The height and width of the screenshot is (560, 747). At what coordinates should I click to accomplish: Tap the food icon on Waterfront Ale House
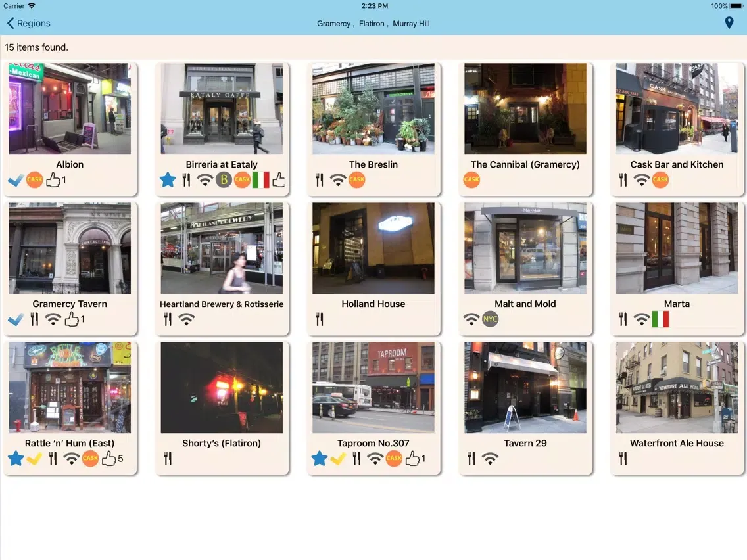pyautogui.click(x=623, y=459)
